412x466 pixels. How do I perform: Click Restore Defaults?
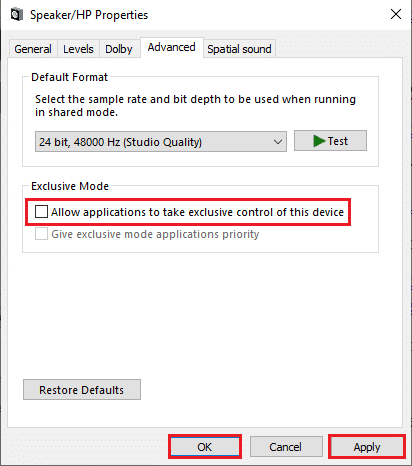82,389
